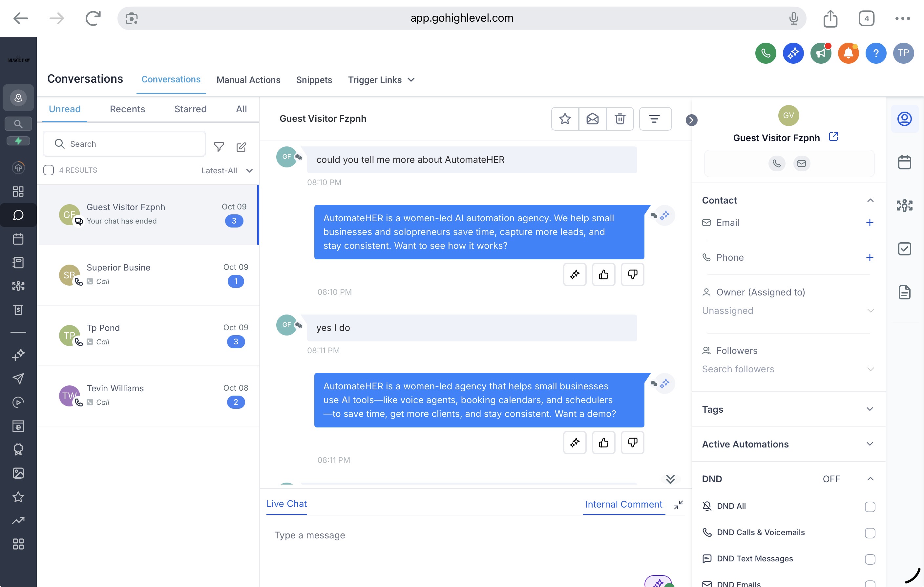
Task: Click thumbs down on second AI reply
Action: [x=632, y=443]
